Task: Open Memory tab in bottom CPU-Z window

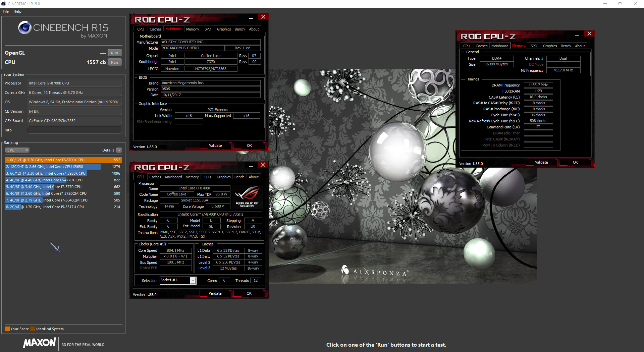Action: (x=192, y=177)
